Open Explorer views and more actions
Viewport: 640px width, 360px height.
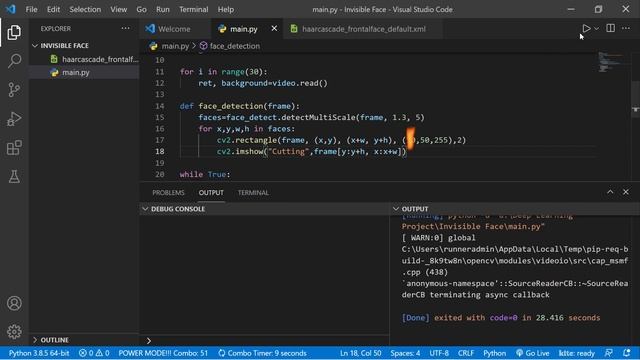click(125, 28)
